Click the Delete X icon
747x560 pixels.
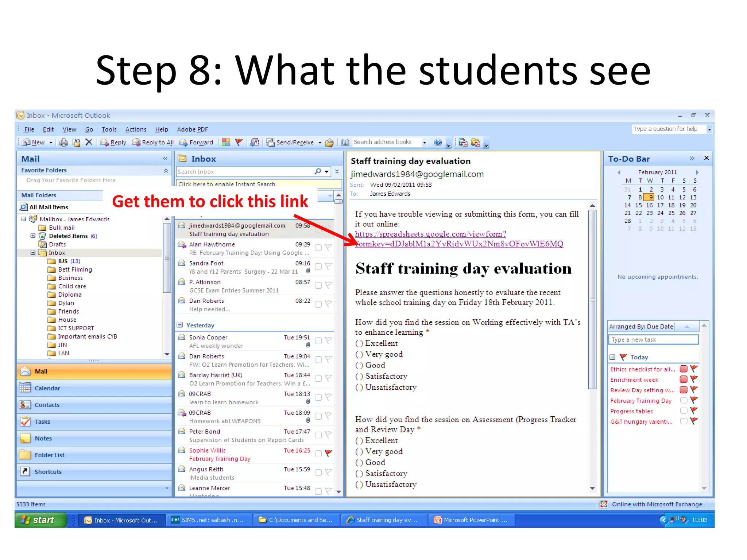89,142
